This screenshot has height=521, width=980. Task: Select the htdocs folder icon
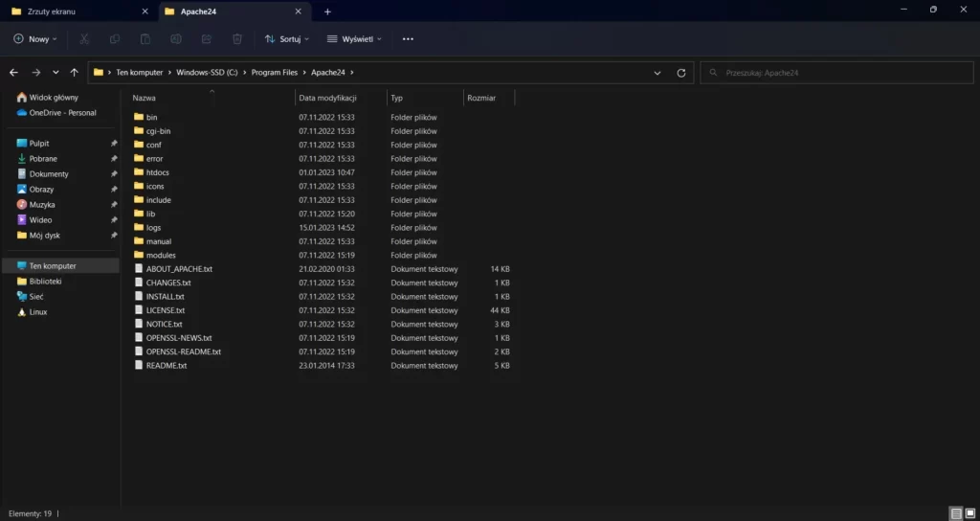pyautogui.click(x=139, y=172)
